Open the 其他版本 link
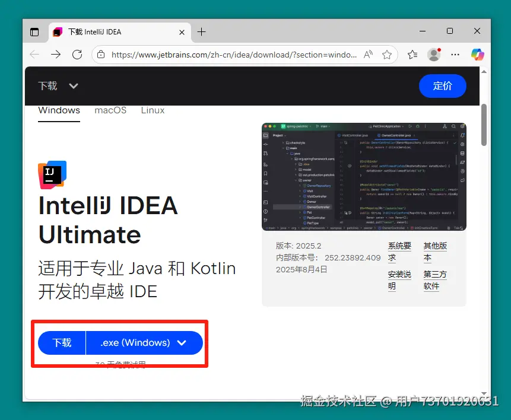Image resolution: width=511 pixels, height=420 pixels. click(435, 252)
